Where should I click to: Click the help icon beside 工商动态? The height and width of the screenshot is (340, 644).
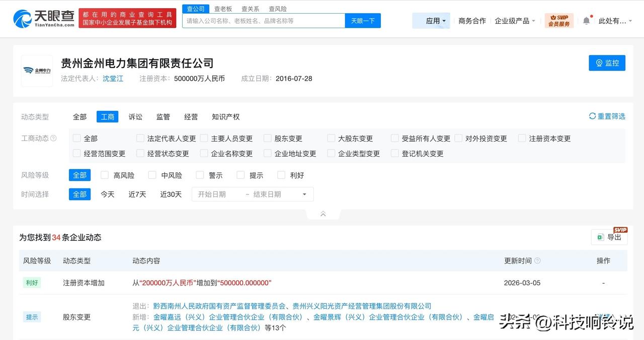coord(53,139)
